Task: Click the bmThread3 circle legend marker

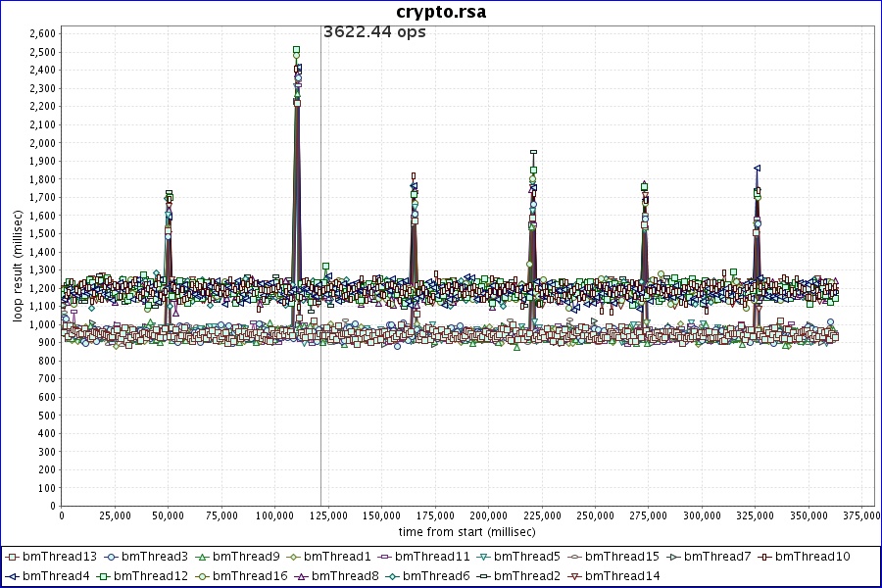Action: (111, 557)
